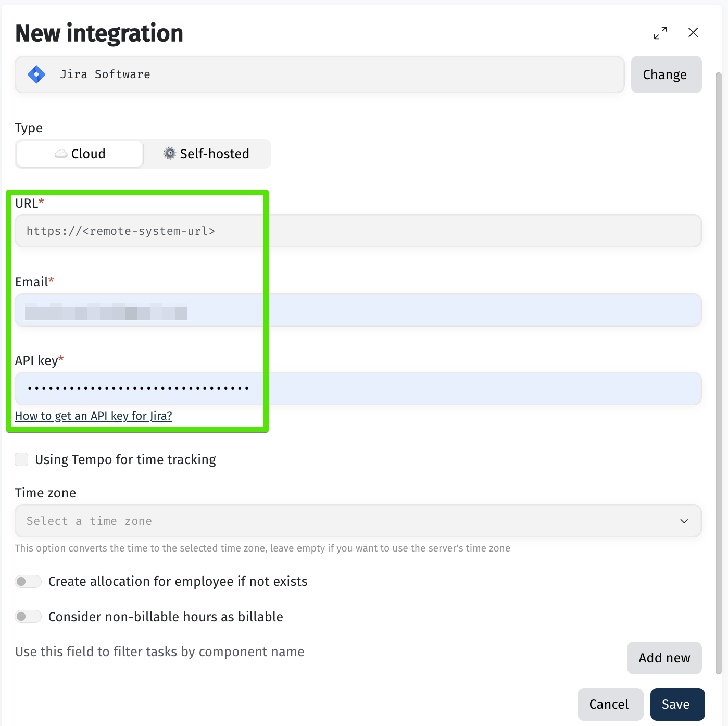Image resolution: width=728 pixels, height=726 pixels.
Task: Click the Time zone chevron arrow
Action: [x=684, y=521]
